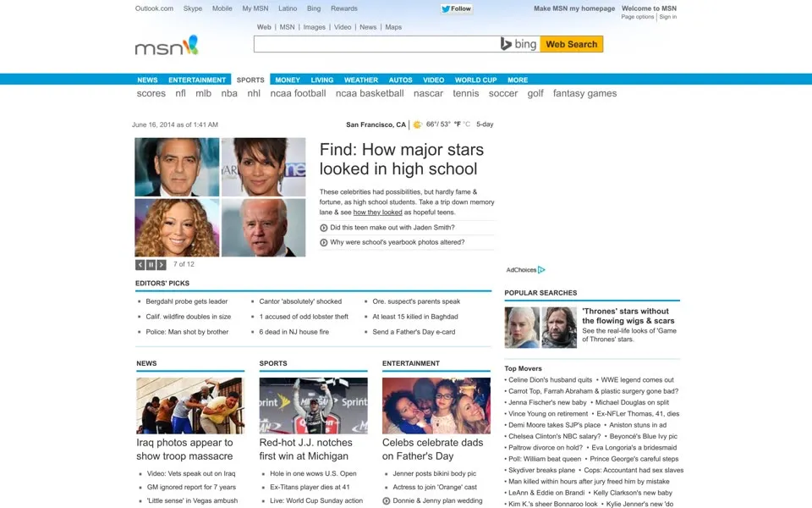This screenshot has width=812, height=508.
Task: Click the Bing logo in search box
Action: pyautogui.click(x=518, y=44)
